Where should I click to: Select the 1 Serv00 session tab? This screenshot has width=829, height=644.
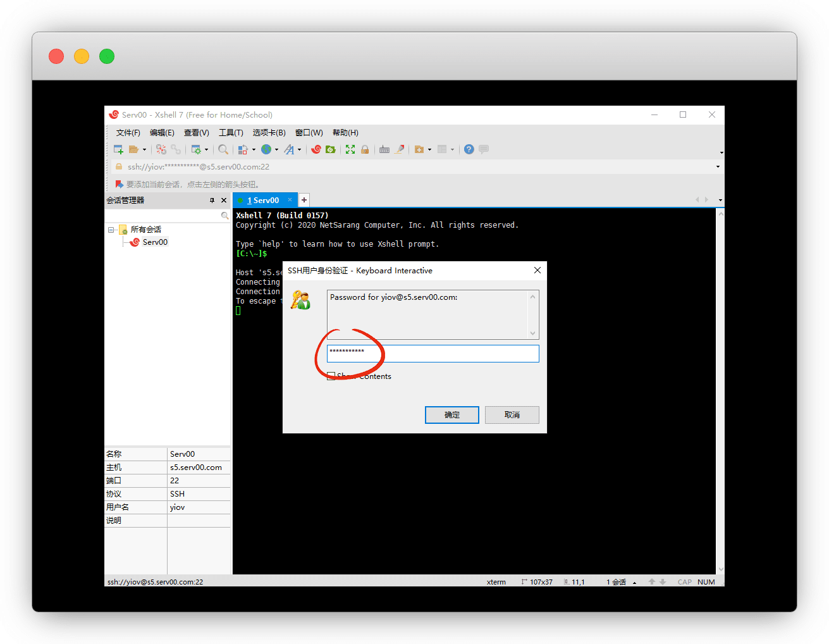tap(263, 201)
